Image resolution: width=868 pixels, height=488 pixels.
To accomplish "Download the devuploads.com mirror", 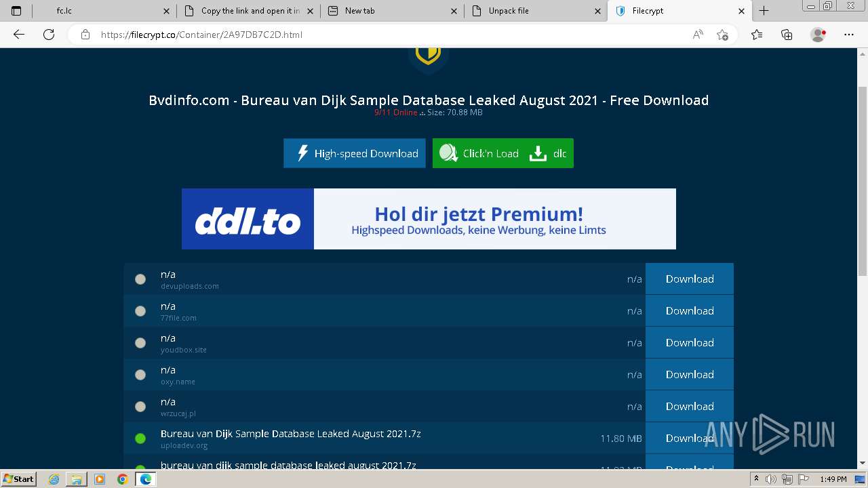I will [690, 279].
